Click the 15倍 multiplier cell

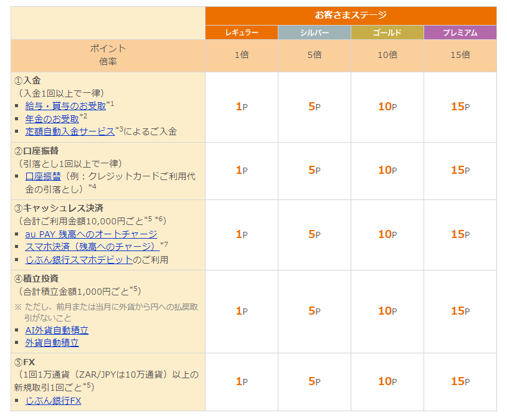460,55
